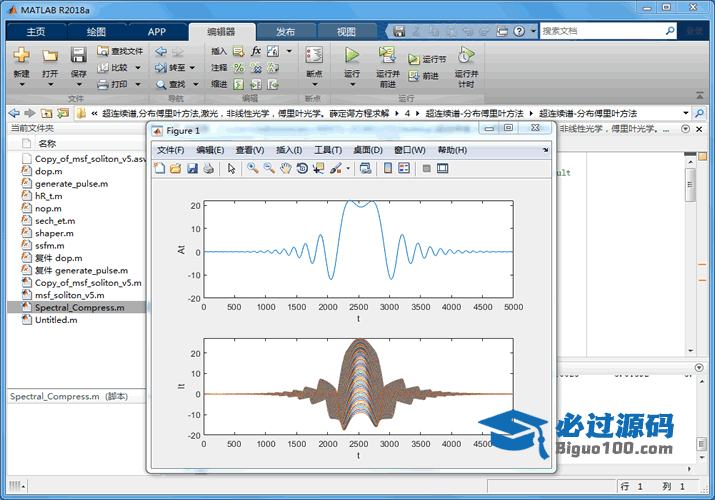Switch to the Home tab

point(36,32)
